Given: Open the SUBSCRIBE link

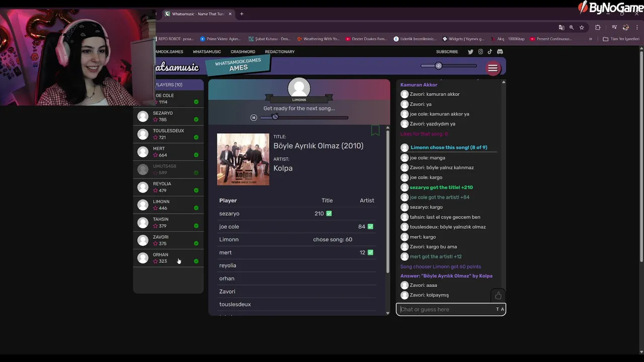Looking at the screenshot, I should (x=447, y=52).
